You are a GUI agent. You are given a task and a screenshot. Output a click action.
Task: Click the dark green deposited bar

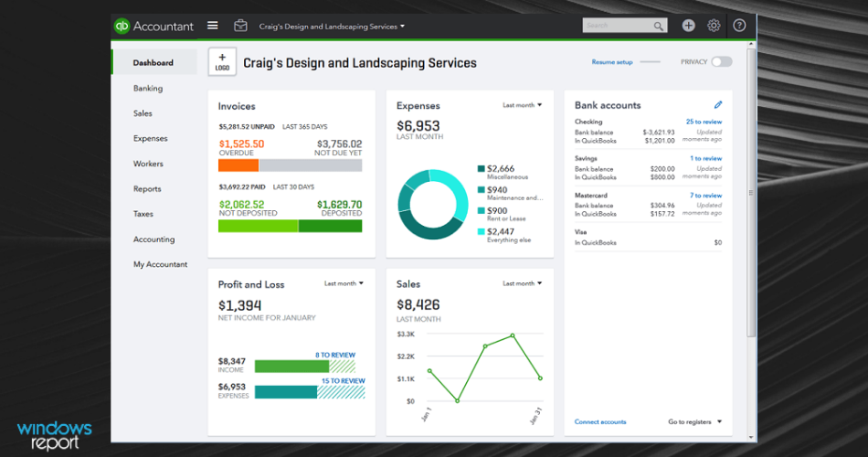(331, 226)
